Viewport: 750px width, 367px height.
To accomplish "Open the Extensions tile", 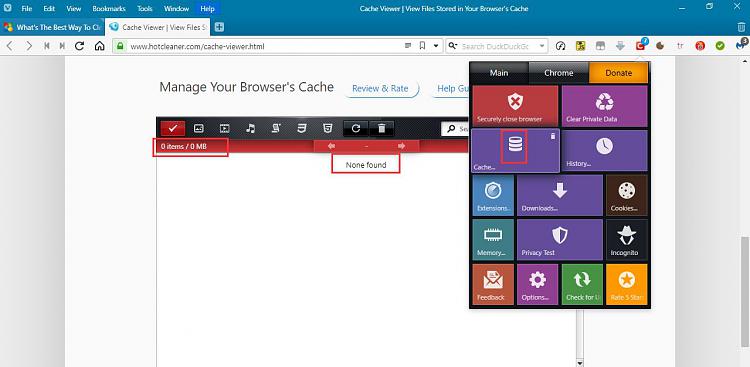I will click(493, 195).
